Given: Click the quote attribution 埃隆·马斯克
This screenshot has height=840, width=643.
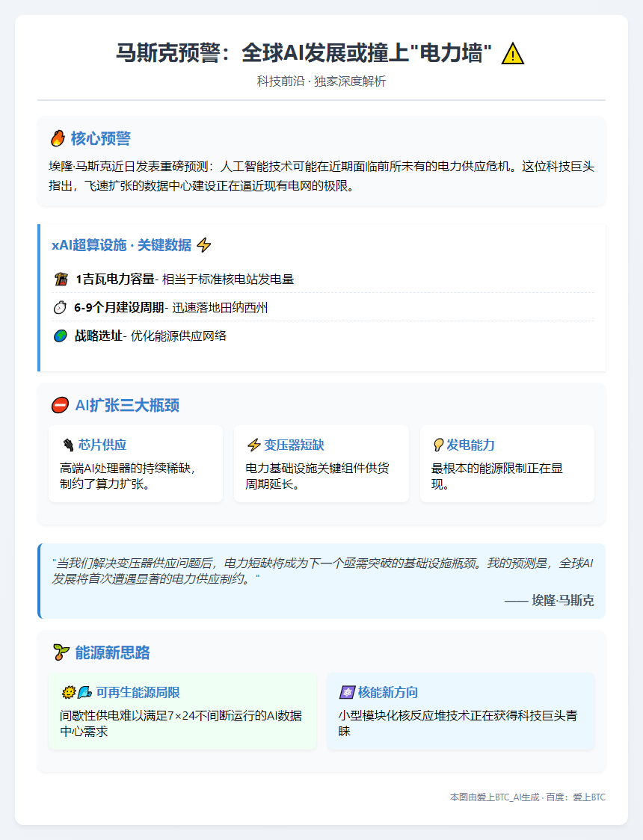Looking at the screenshot, I should 562,601.
